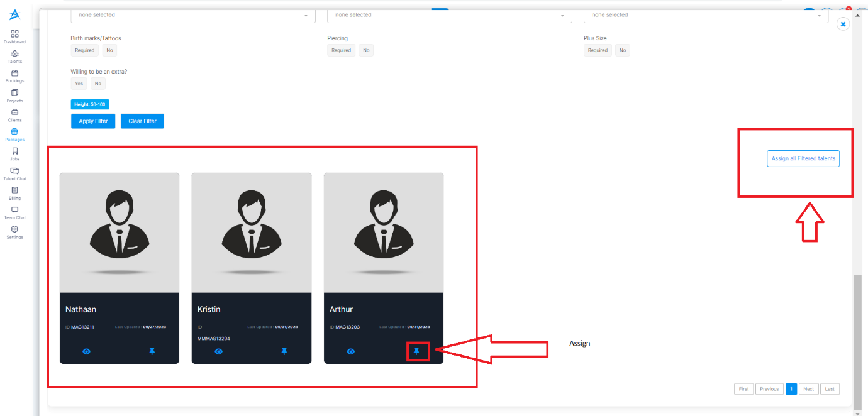This screenshot has width=868, height=416.
Task: Set Plus Size to No
Action: (x=623, y=50)
